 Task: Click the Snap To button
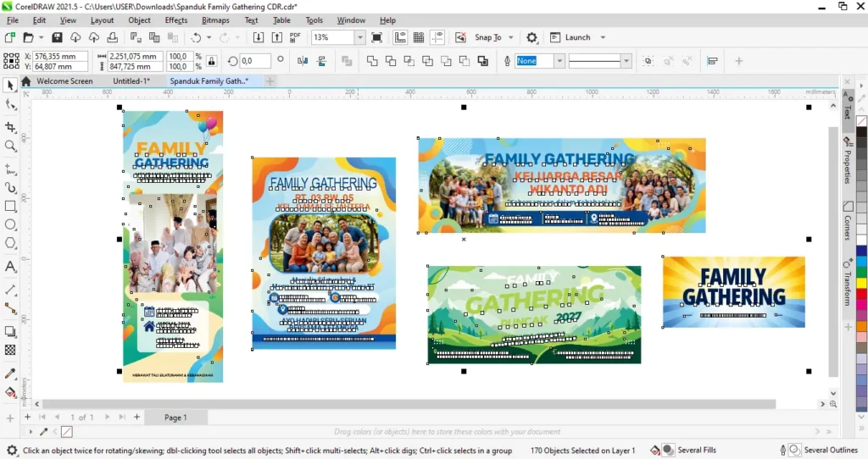click(x=487, y=37)
